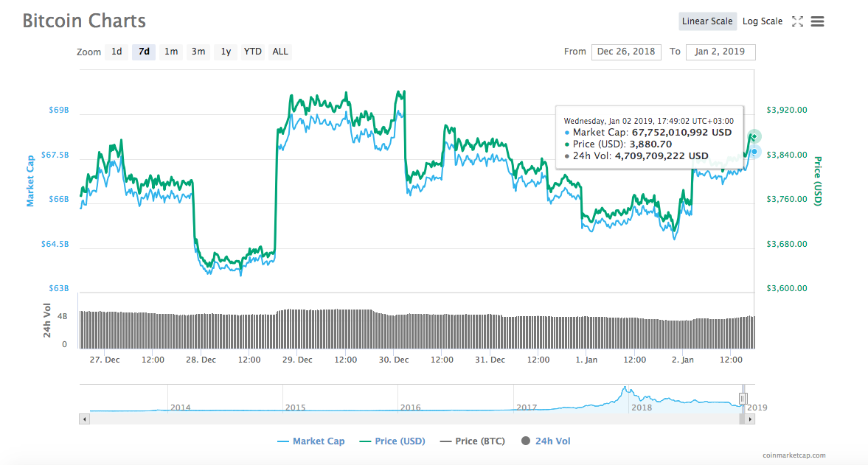Click the '27. Dec' x-axis label
The image size is (868, 465).
[105, 360]
